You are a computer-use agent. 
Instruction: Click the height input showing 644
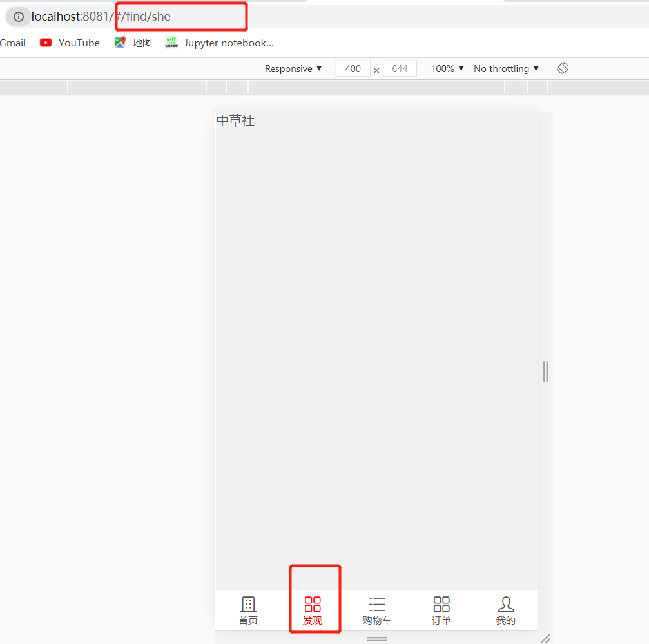tap(400, 68)
